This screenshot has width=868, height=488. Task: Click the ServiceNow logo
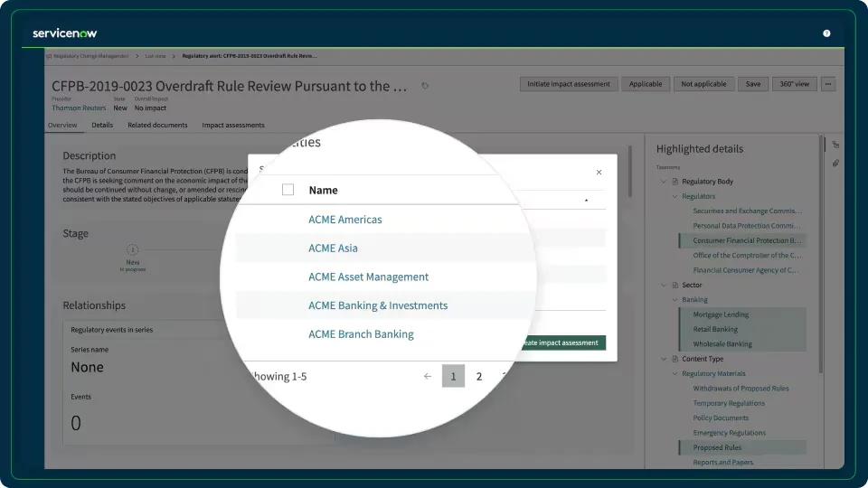pos(65,33)
